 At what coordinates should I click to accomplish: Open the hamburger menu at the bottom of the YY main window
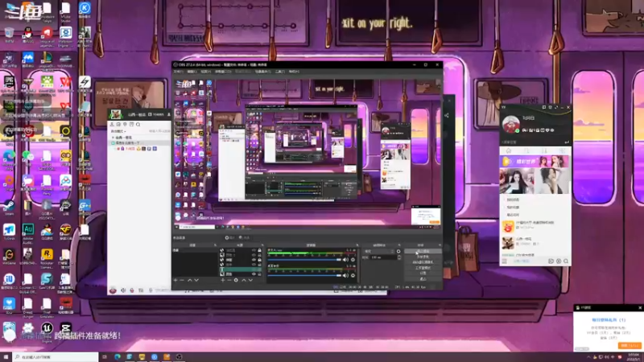pyautogui.click(x=504, y=261)
